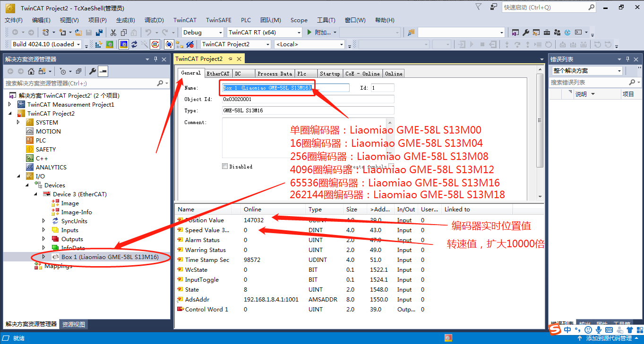Open the TwinCAT menu
This screenshot has width=644, height=344.
185,20
